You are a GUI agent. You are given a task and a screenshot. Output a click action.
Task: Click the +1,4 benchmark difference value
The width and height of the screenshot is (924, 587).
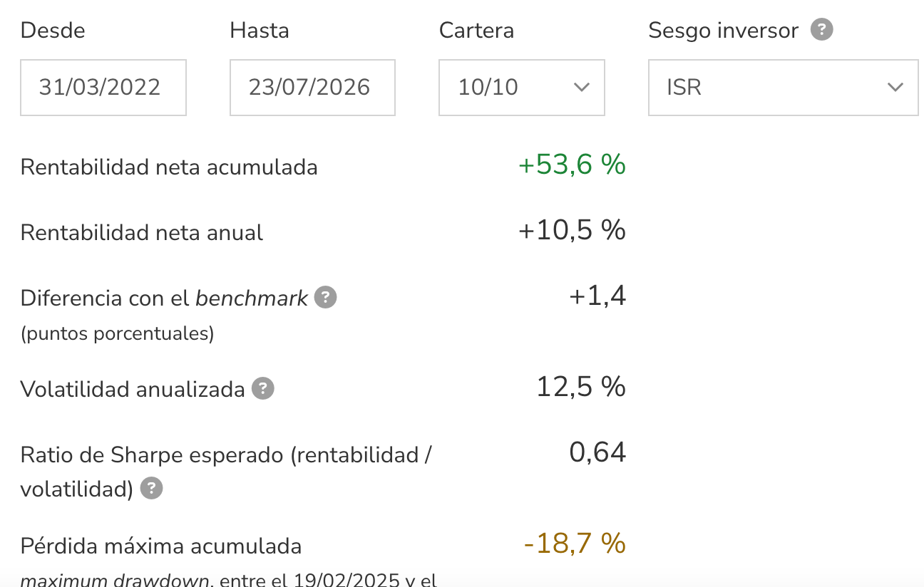(597, 296)
